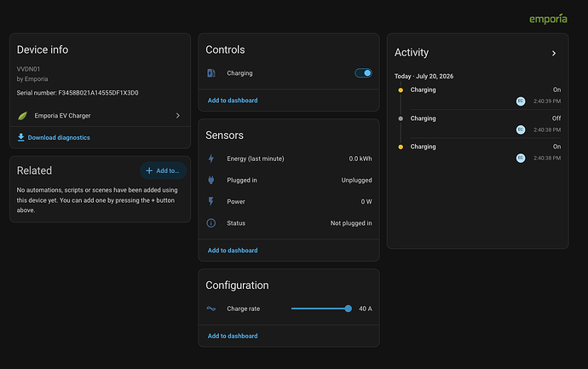The image size is (588, 369).
Task: Click the bottom Charging On timeline marker
Action: [401, 147]
